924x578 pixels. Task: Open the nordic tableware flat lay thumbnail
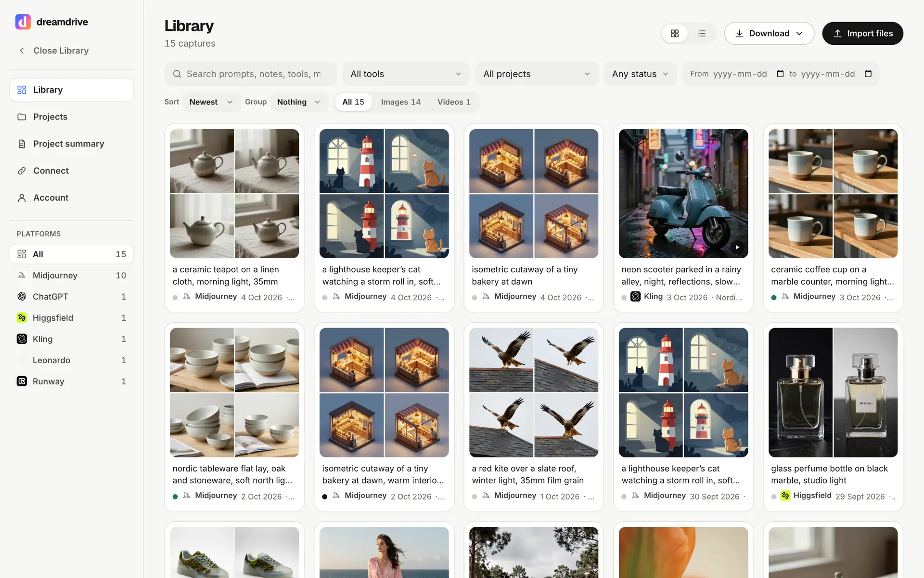click(x=234, y=393)
